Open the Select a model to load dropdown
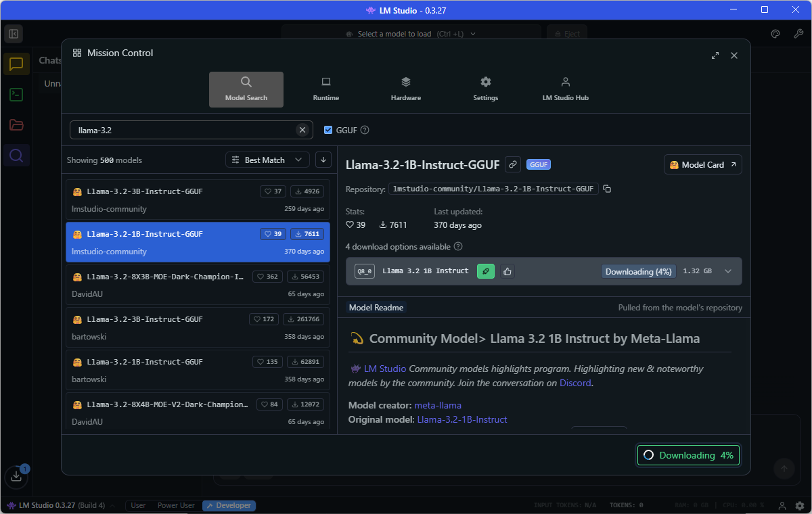Image resolution: width=812 pixels, height=514 pixels. (x=411, y=34)
